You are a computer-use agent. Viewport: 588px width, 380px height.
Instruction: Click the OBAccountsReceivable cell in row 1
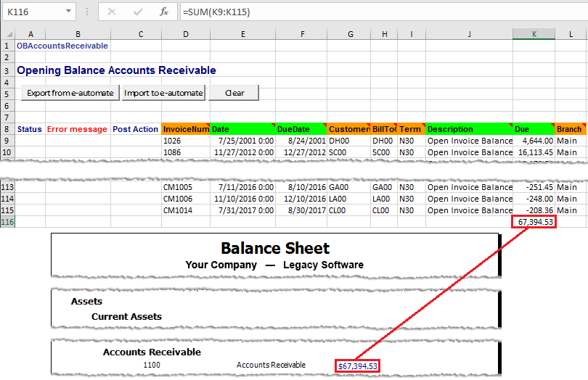tap(62, 46)
